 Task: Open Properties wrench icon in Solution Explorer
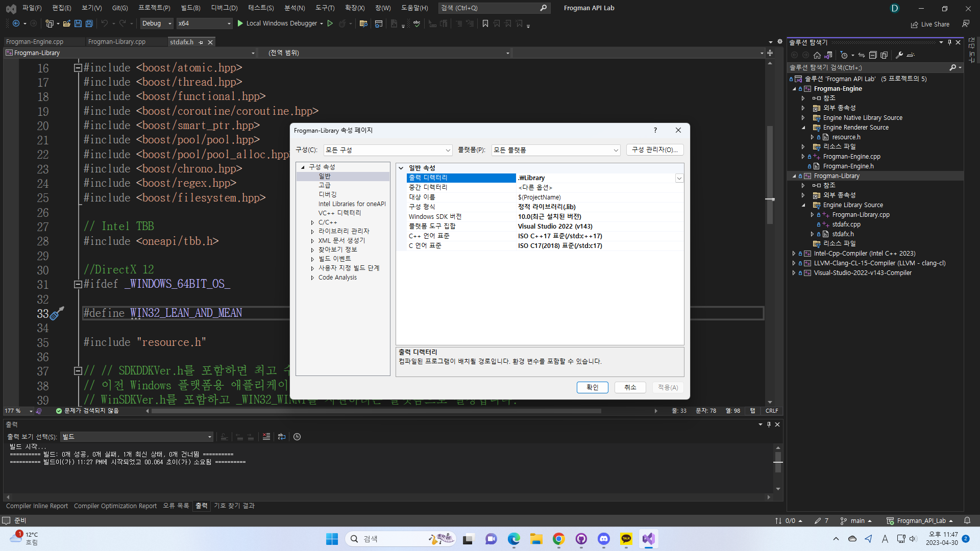tap(899, 55)
